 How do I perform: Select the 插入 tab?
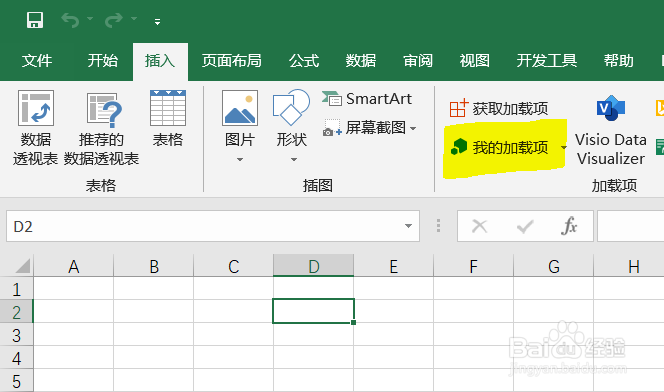160,61
